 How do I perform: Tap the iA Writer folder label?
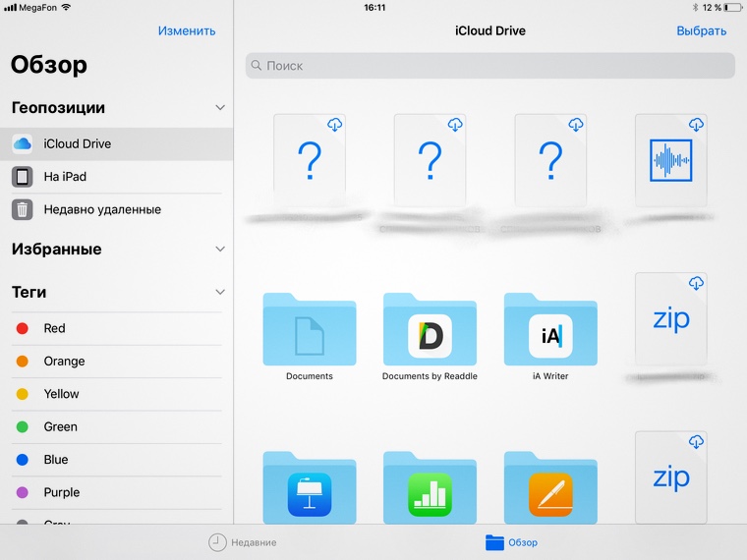click(x=550, y=376)
